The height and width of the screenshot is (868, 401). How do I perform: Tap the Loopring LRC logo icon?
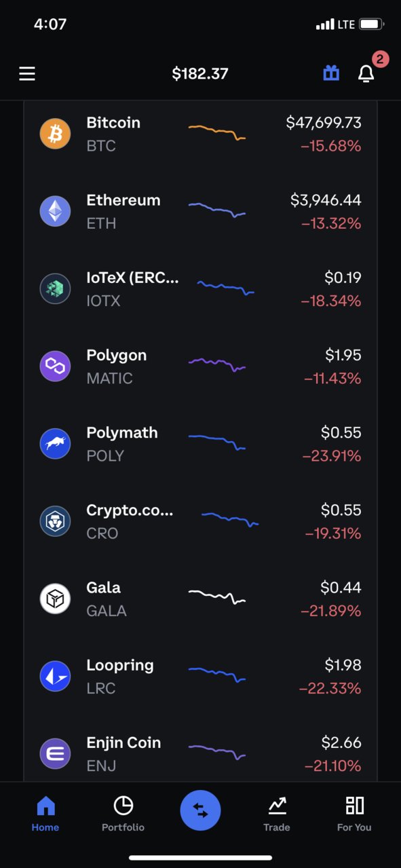[55, 676]
